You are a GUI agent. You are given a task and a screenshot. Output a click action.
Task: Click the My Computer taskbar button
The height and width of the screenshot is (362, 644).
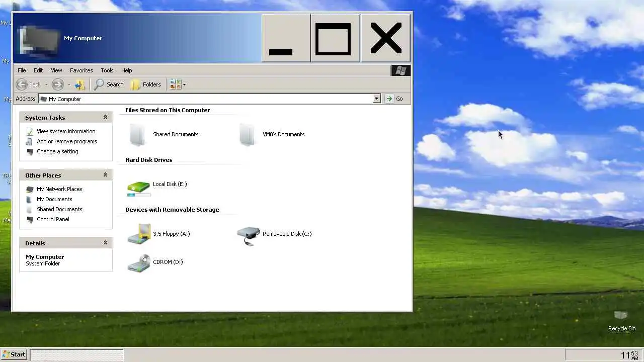(x=76, y=355)
